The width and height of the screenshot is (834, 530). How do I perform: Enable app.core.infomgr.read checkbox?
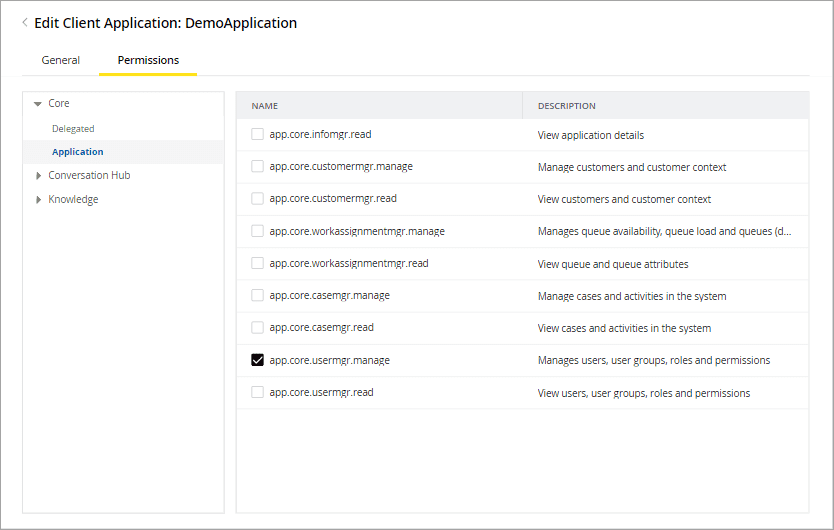[x=258, y=134]
